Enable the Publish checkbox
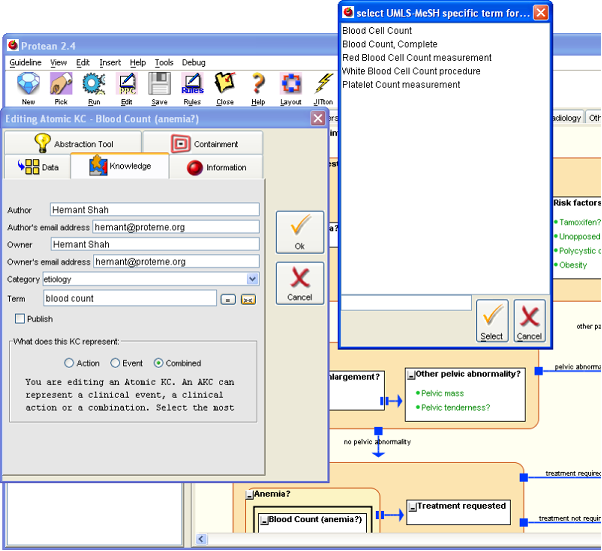This screenshot has height=551, width=602. (x=20, y=319)
